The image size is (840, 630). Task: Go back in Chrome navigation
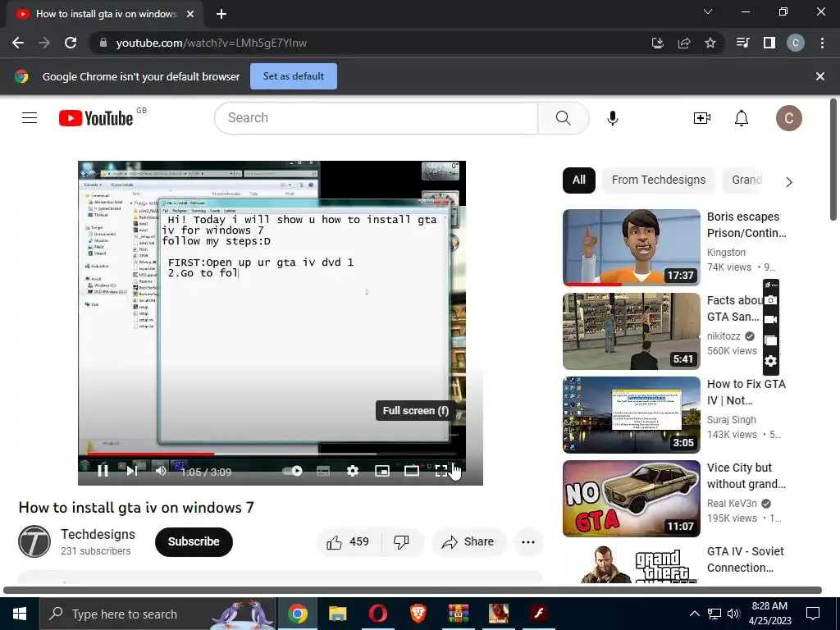pyautogui.click(x=18, y=43)
